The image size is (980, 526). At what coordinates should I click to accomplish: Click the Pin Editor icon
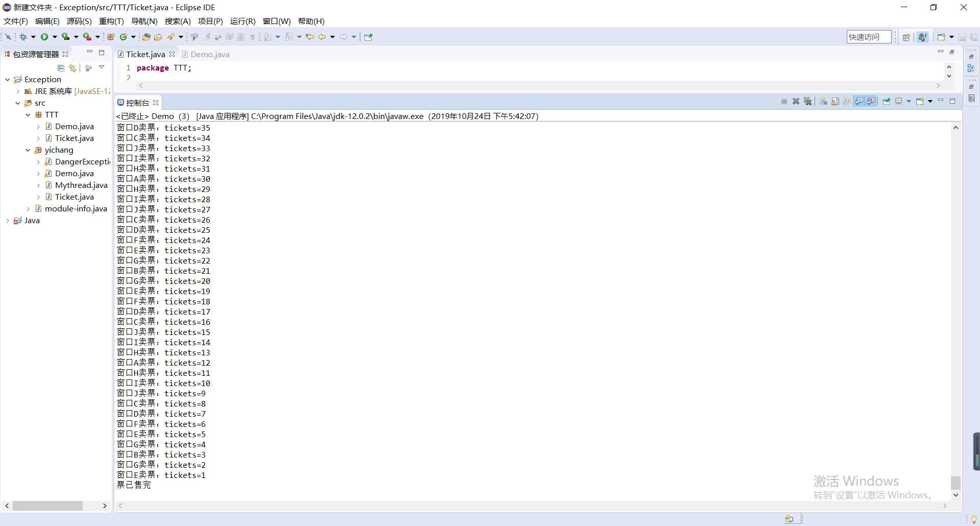pyautogui.click(x=369, y=37)
